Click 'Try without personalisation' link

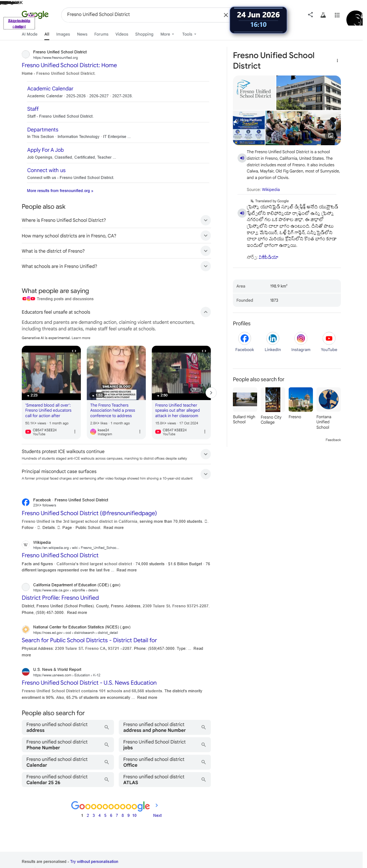point(94,861)
